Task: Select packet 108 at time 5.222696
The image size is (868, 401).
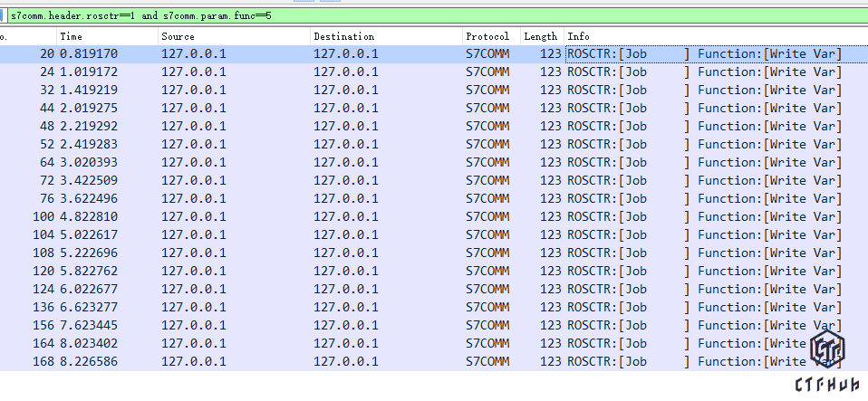Action: [x=272, y=253]
